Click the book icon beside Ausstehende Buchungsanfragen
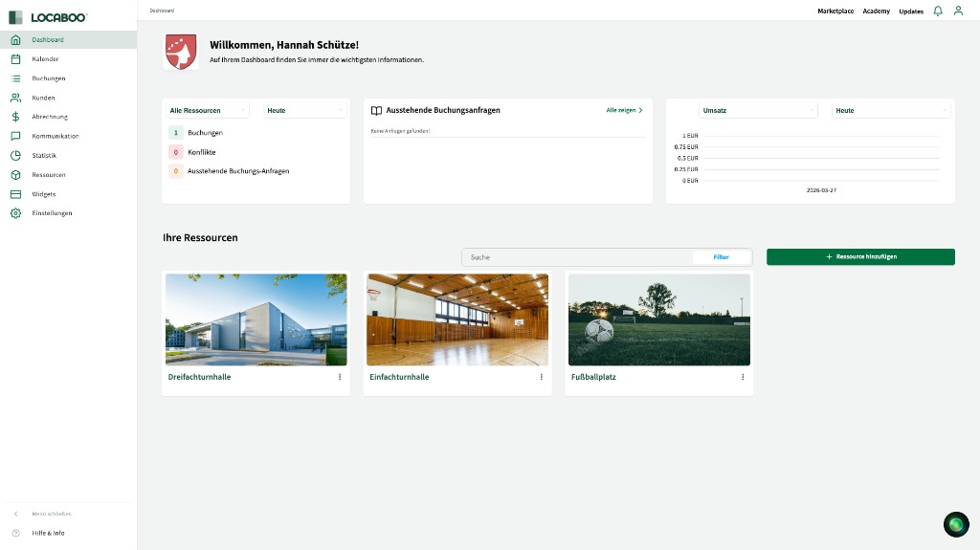 click(376, 111)
